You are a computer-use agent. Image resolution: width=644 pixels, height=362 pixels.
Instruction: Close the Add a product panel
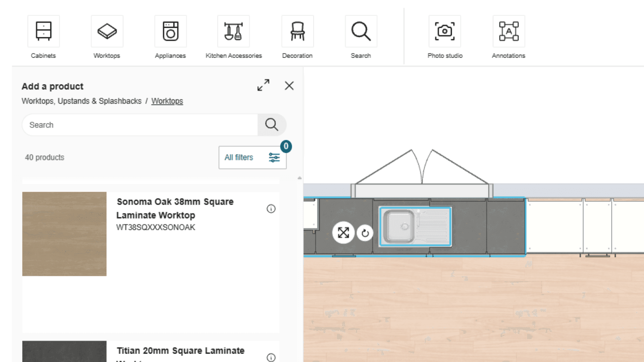pyautogui.click(x=289, y=86)
